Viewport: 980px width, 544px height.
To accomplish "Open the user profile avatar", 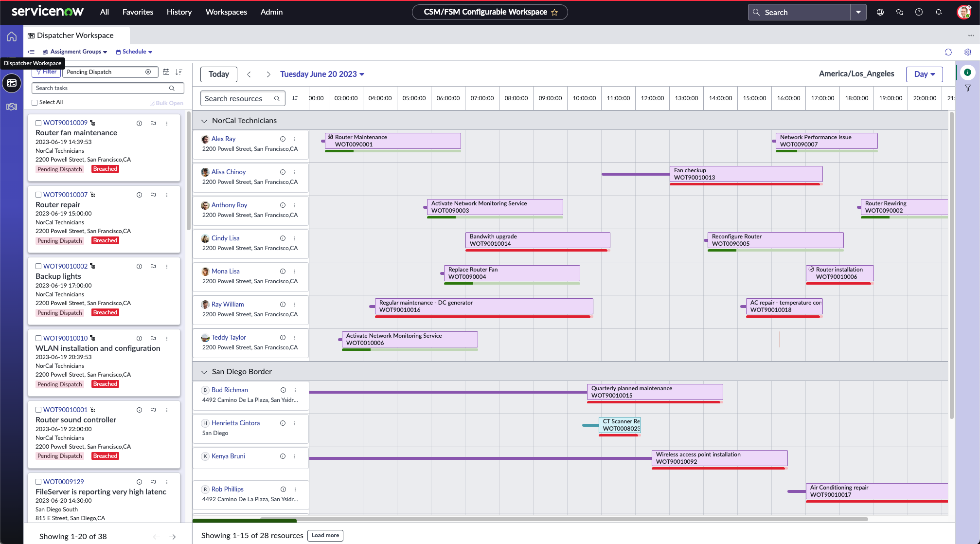I will 963,12.
